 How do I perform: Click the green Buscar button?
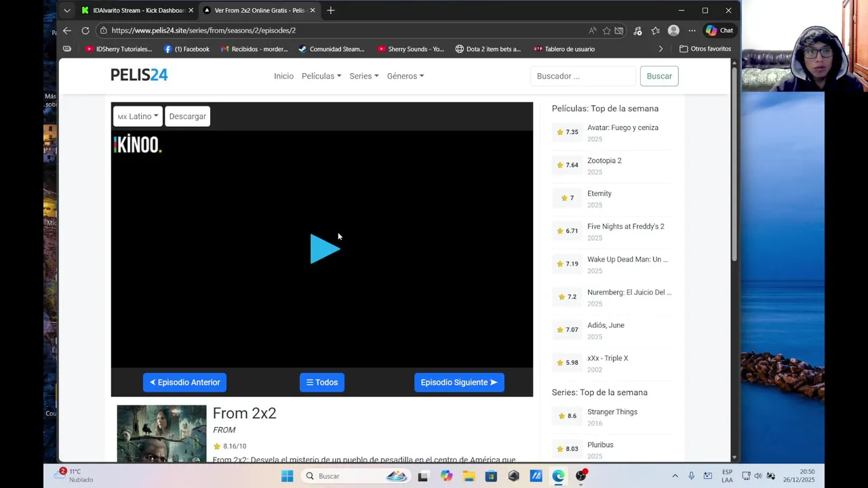[659, 76]
